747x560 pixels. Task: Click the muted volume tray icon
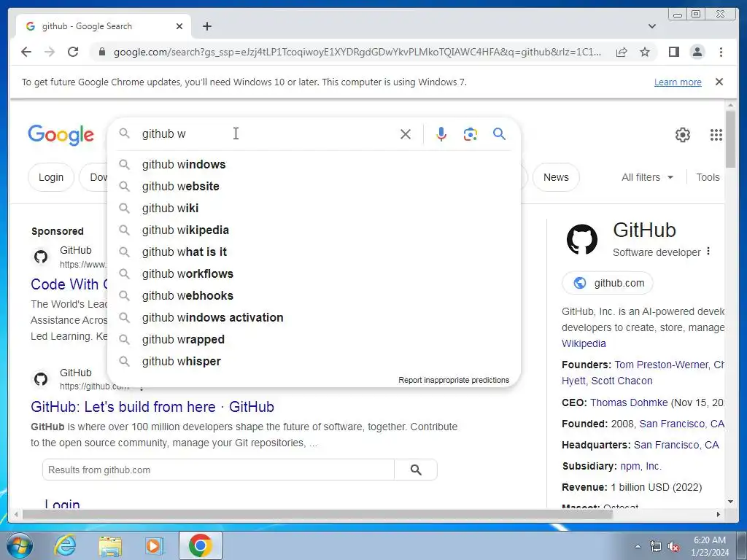pos(673,547)
